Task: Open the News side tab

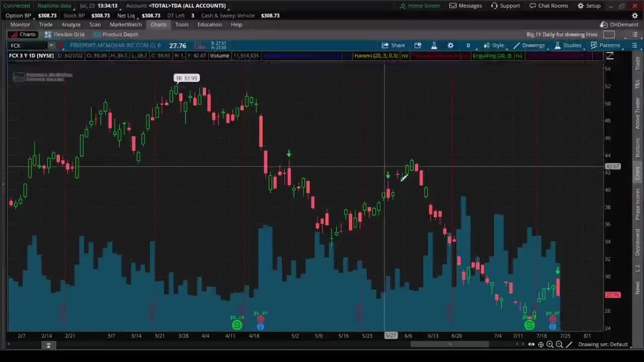Action: click(637, 288)
